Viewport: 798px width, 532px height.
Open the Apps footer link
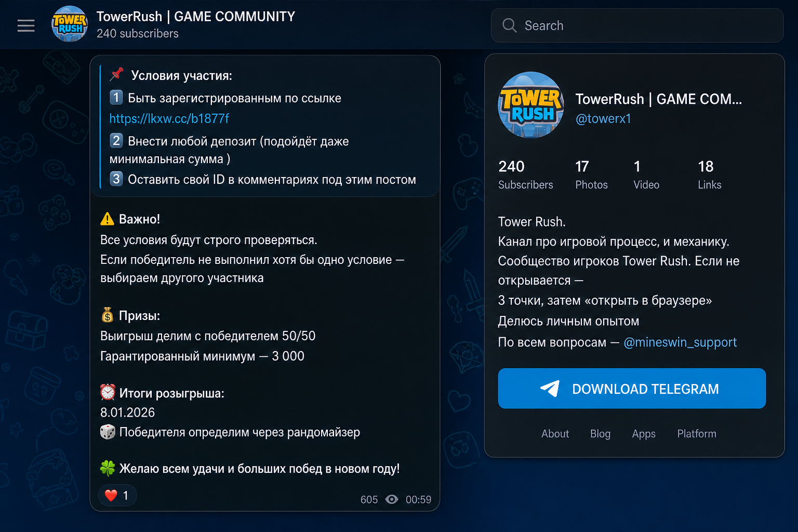pos(644,434)
